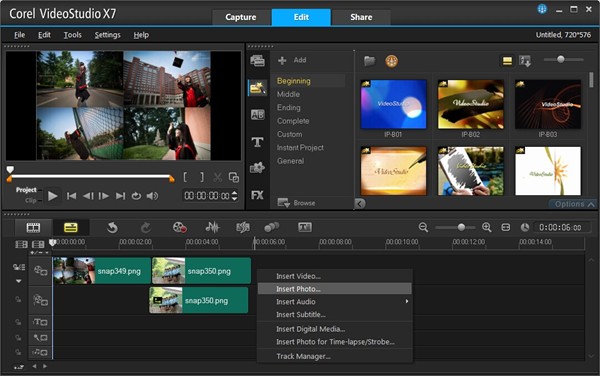Open the Filter FX library icon
The image size is (600, 376).
click(x=257, y=195)
